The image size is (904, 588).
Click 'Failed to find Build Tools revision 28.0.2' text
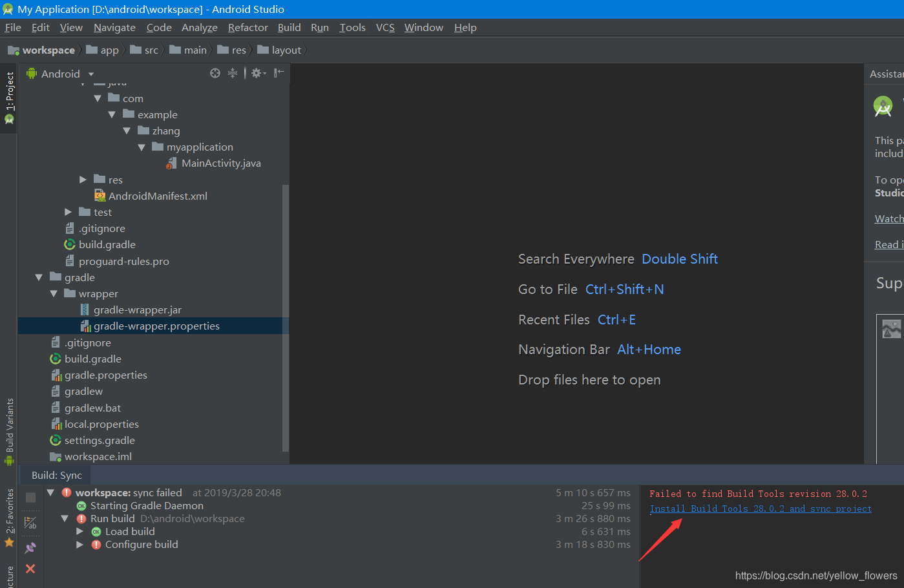tap(759, 494)
